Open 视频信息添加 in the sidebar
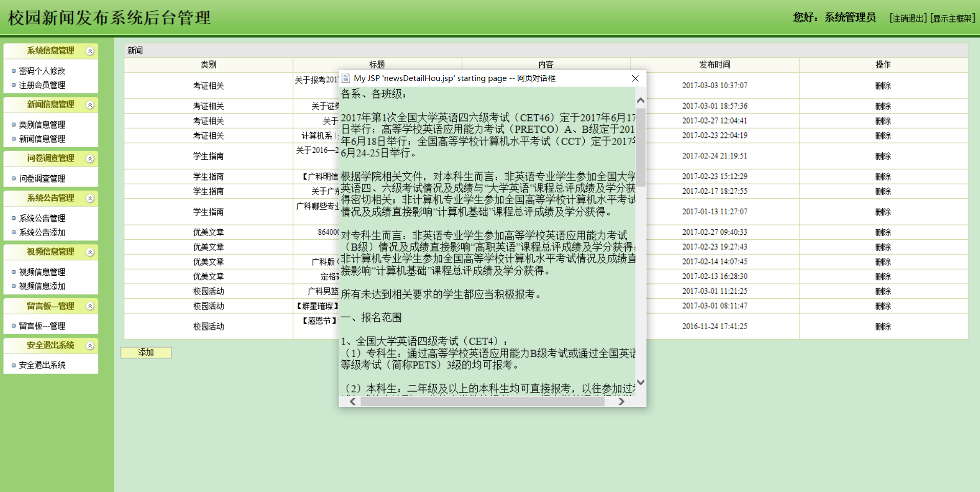 [x=42, y=286]
